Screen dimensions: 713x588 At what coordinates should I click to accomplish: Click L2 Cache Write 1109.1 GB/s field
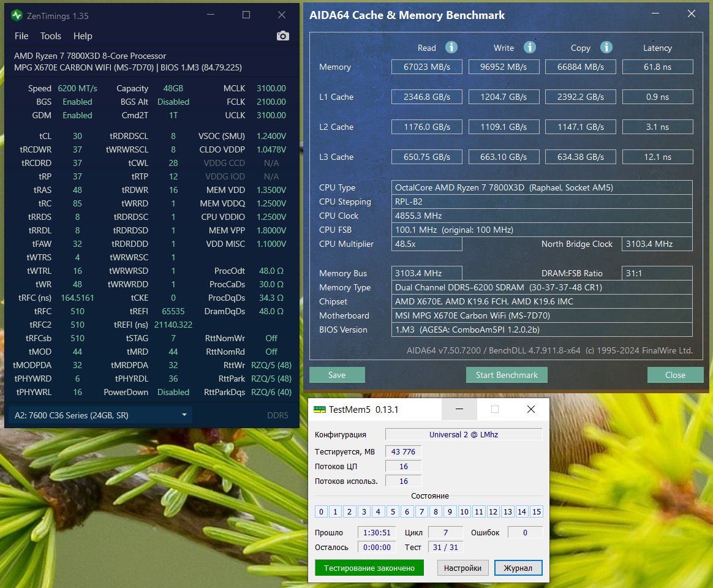pos(504,127)
